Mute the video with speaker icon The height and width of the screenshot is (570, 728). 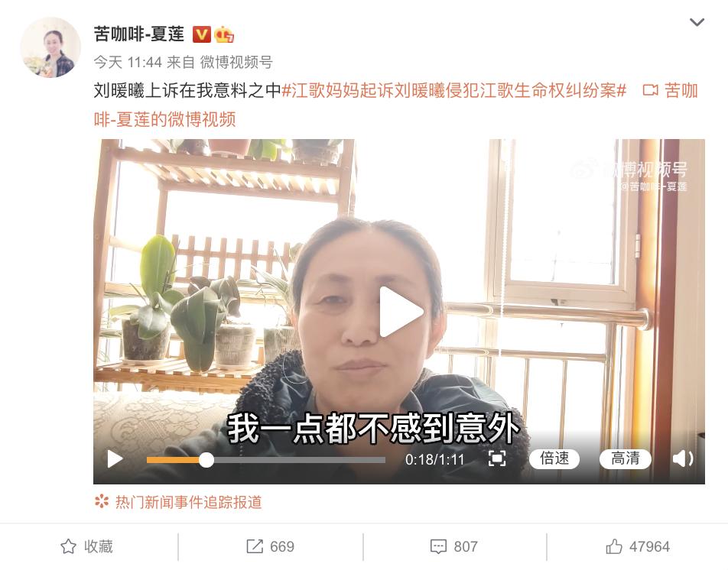(x=682, y=458)
